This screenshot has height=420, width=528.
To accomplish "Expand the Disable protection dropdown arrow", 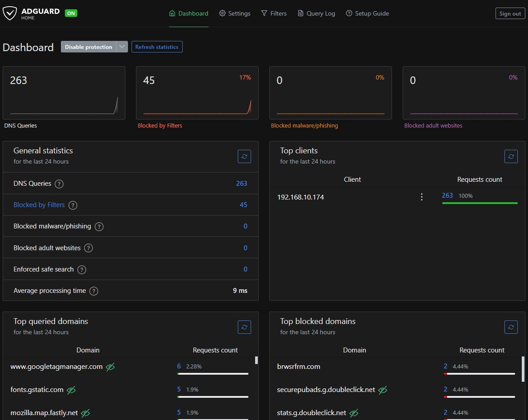I will (122, 47).
